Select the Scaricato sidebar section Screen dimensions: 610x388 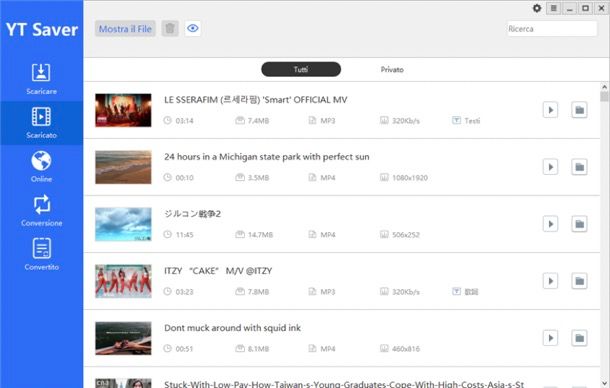tap(41, 123)
